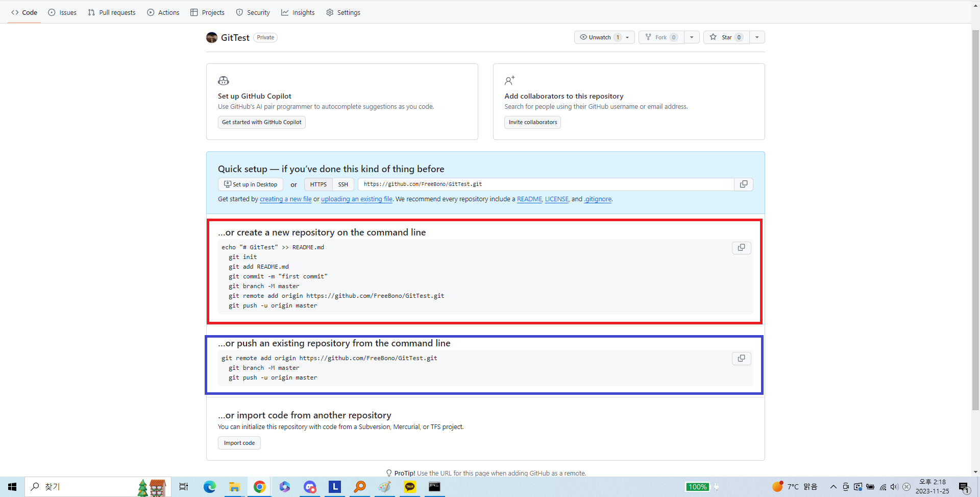Copy the push existing repository commands
980x497 pixels.
coord(742,359)
